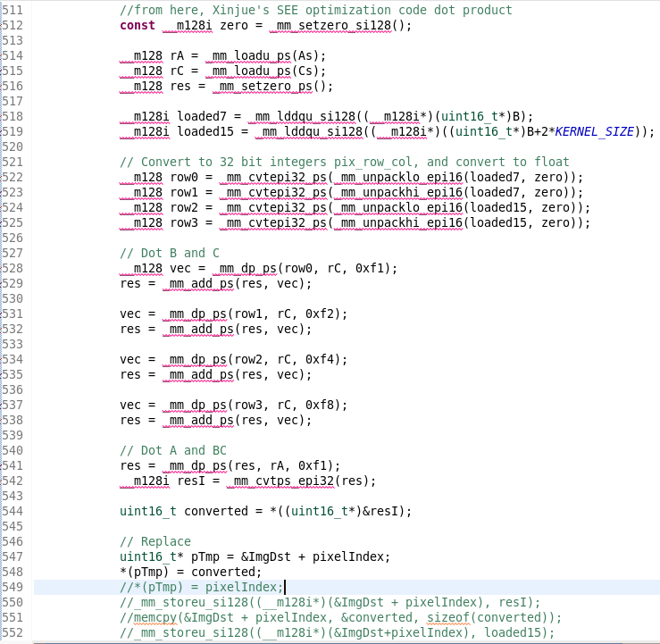
Task: Click the '0xf2' mask on line 531
Action: coord(320,314)
